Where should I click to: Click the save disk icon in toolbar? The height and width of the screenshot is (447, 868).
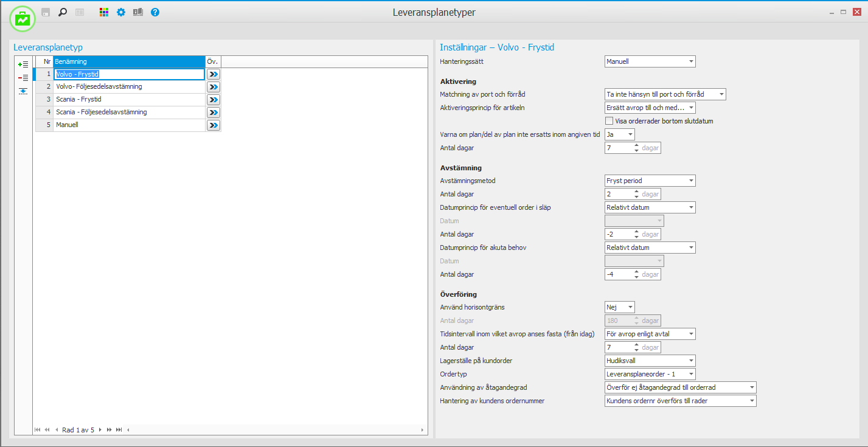[x=46, y=12]
